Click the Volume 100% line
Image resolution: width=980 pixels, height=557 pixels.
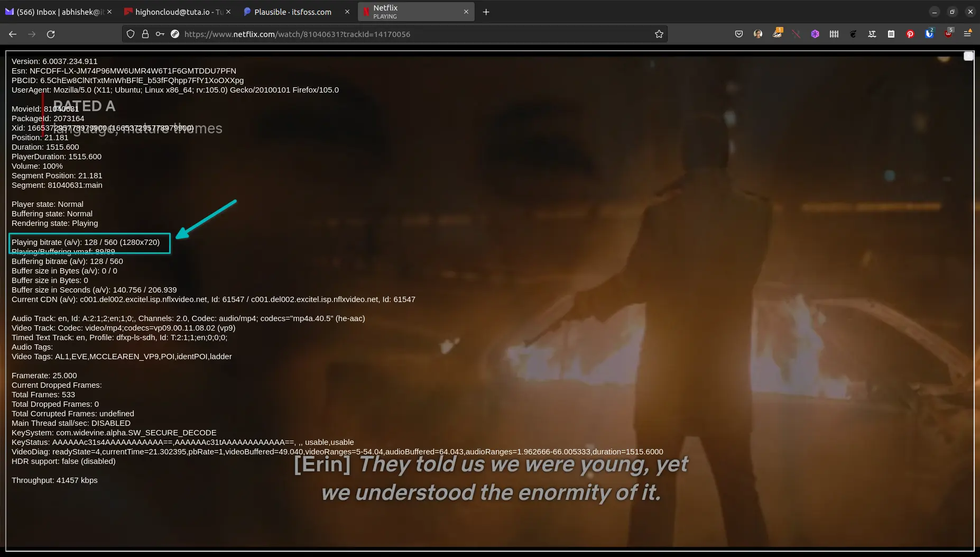point(37,166)
